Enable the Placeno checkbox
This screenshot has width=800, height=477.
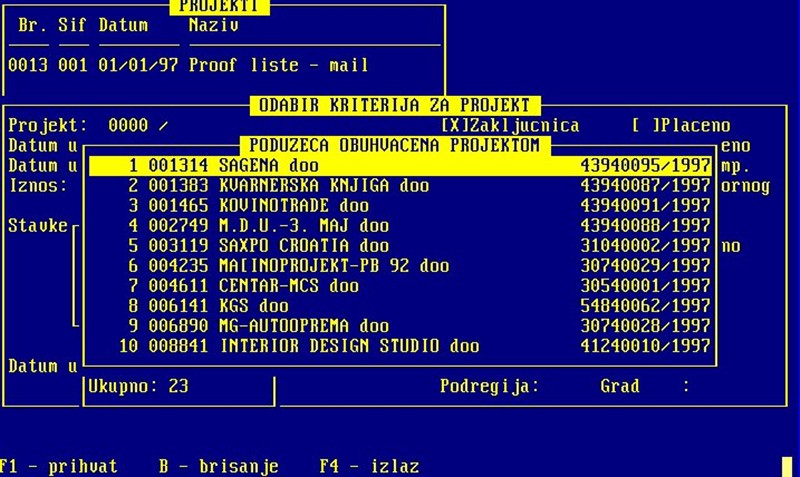(x=645, y=125)
